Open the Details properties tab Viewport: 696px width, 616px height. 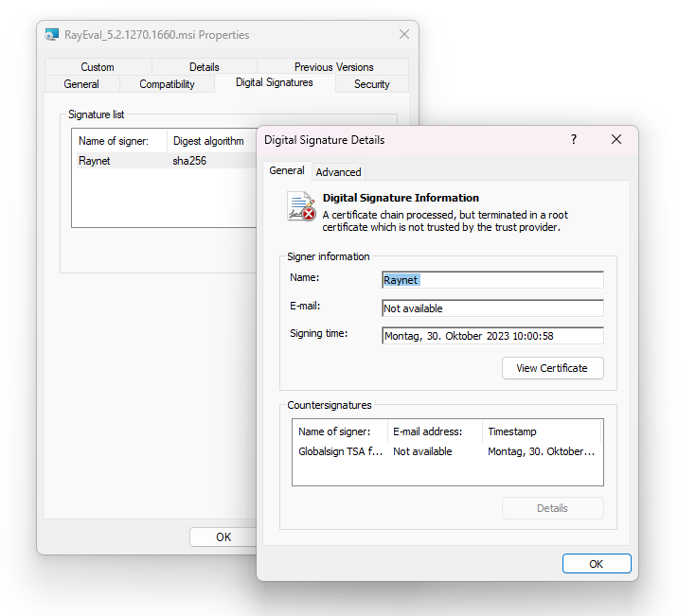coord(204,67)
